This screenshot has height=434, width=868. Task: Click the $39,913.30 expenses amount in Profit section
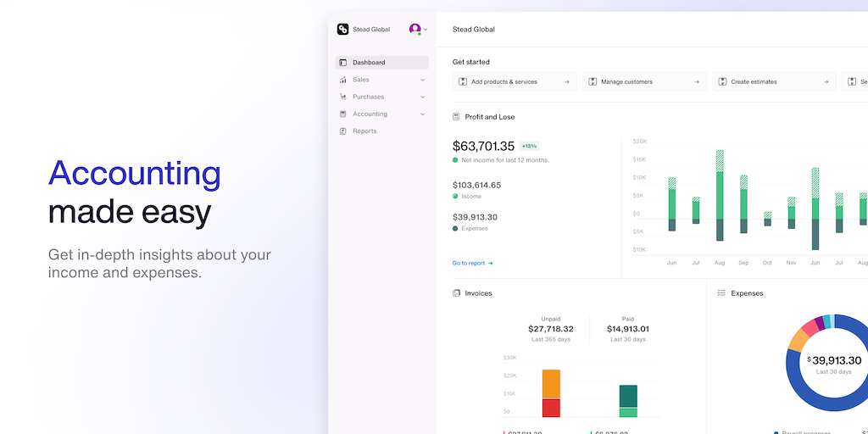pyautogui.click(x=475, y=218)
